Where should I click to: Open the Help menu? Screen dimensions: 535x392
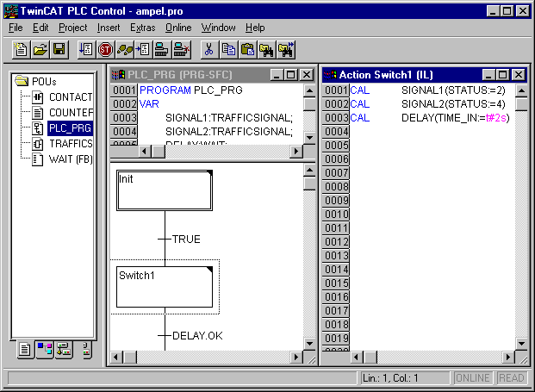click(x=255, y=28)
